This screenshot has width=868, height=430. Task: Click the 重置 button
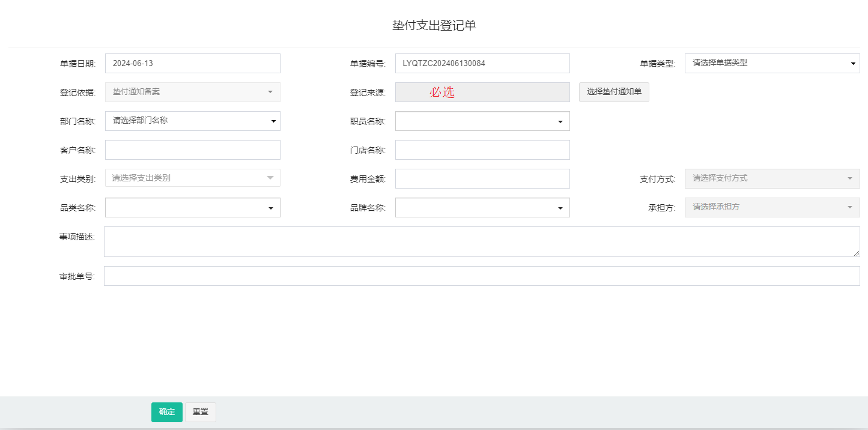200,412
